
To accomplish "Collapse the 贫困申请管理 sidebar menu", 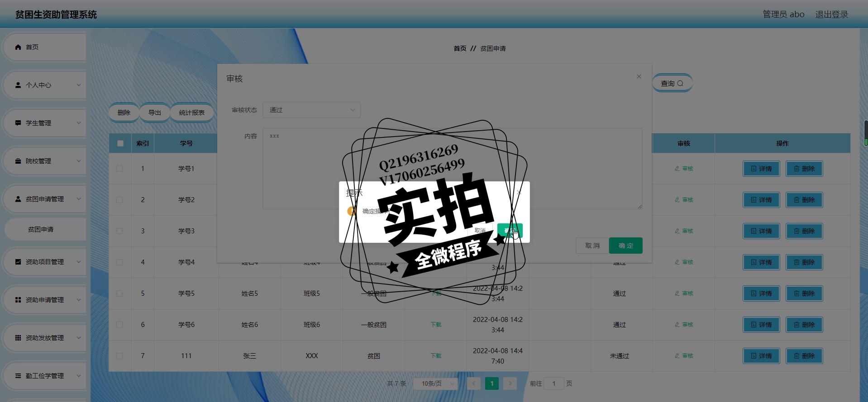I will (x=45, y=199).
